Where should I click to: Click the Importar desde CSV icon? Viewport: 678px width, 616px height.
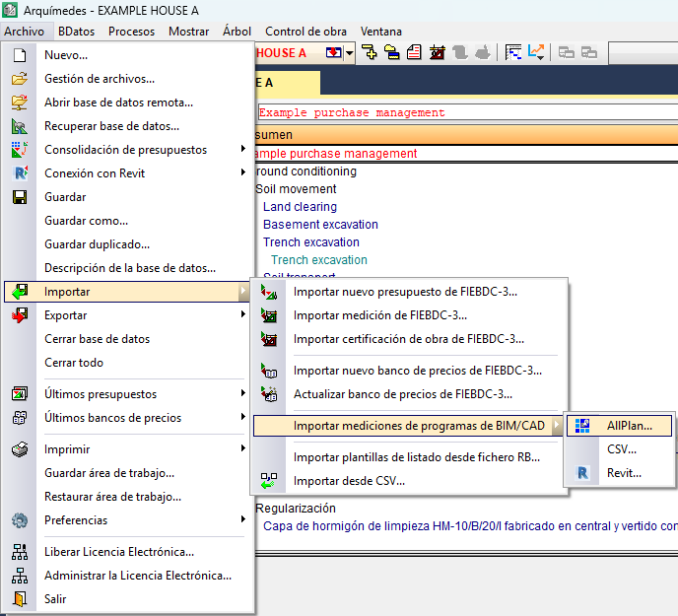[268, 481]
